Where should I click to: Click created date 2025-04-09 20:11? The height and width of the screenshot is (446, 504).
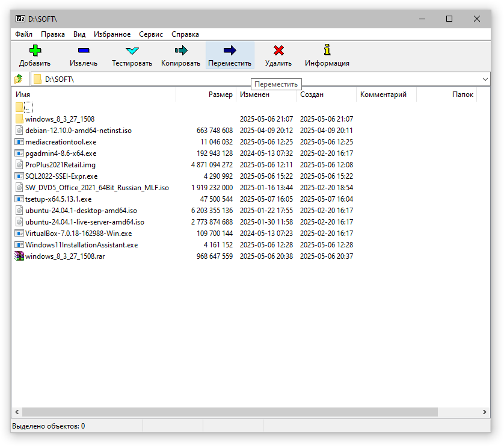[x=327, y=131]
